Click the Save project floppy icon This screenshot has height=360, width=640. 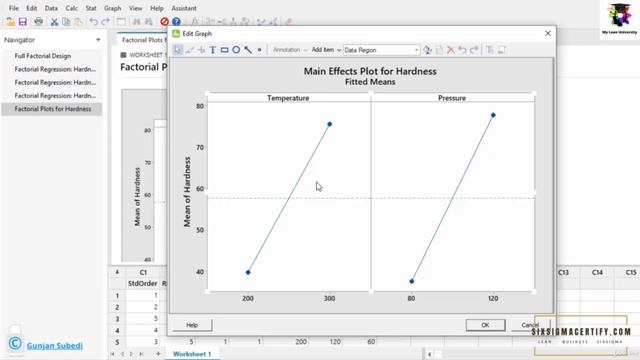click(x=22, y=22)
